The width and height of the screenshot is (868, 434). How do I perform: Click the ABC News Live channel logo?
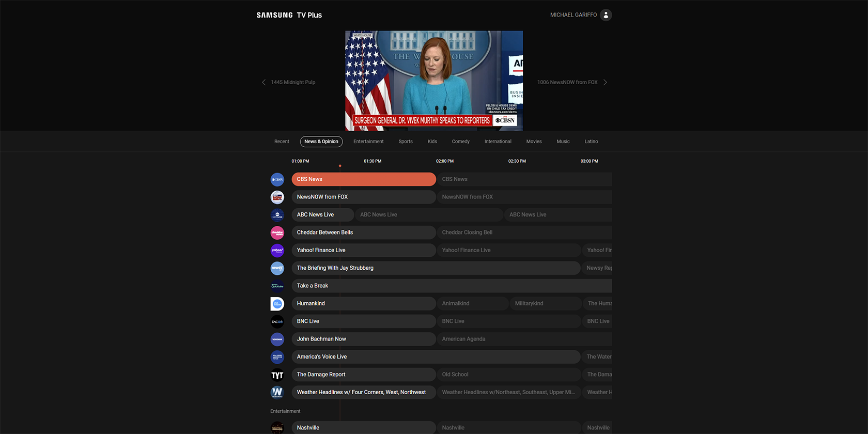[x=277, y=215]
